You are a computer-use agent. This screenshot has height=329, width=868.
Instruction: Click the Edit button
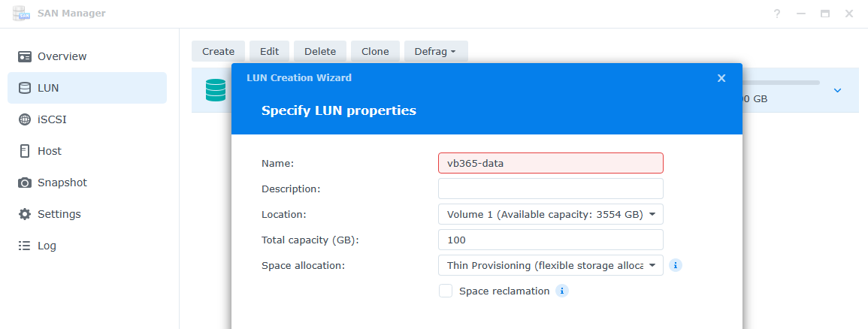[x=269, y=51]
